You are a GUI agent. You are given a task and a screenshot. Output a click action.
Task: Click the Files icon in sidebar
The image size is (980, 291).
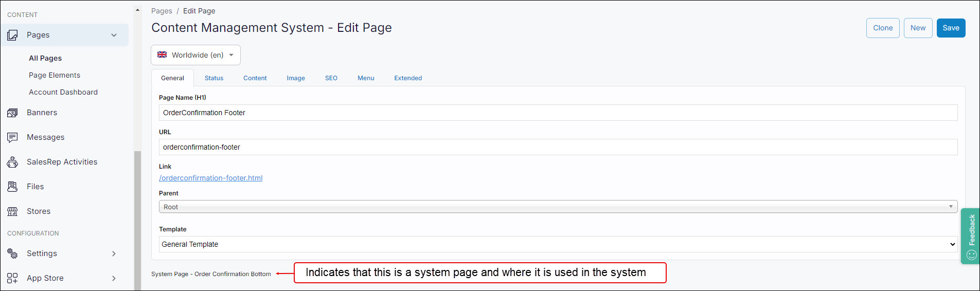point(12,187)
